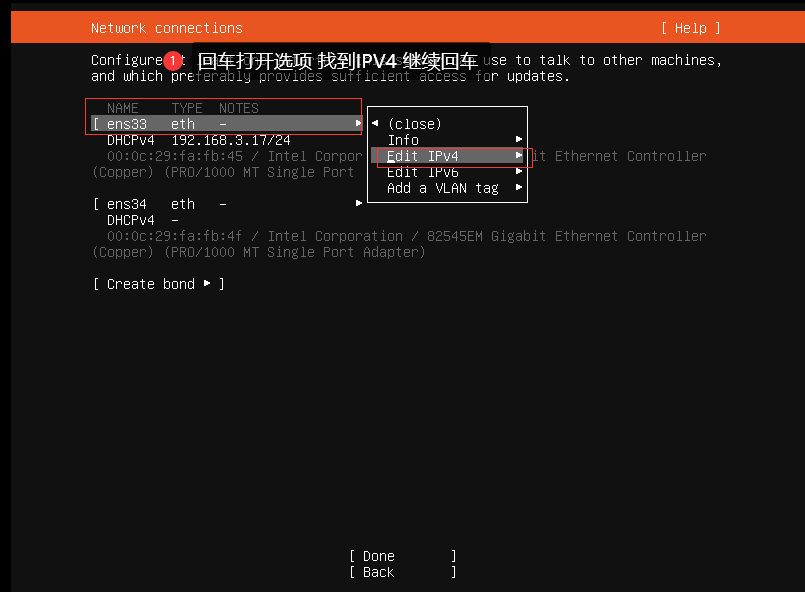805x592 pixels.
Task: Click the Done button
Action: tap(377, 555)
